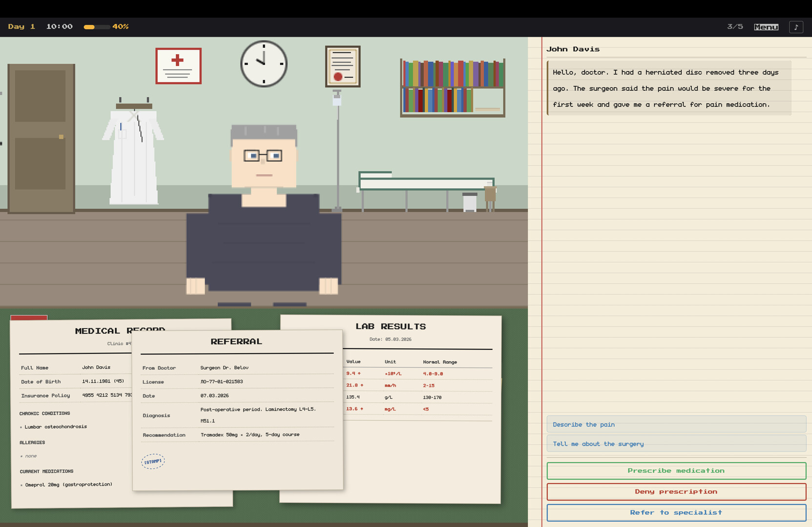Click the examination bed
The height and width of the screenshot is (527, 812).
coord(426,184)
